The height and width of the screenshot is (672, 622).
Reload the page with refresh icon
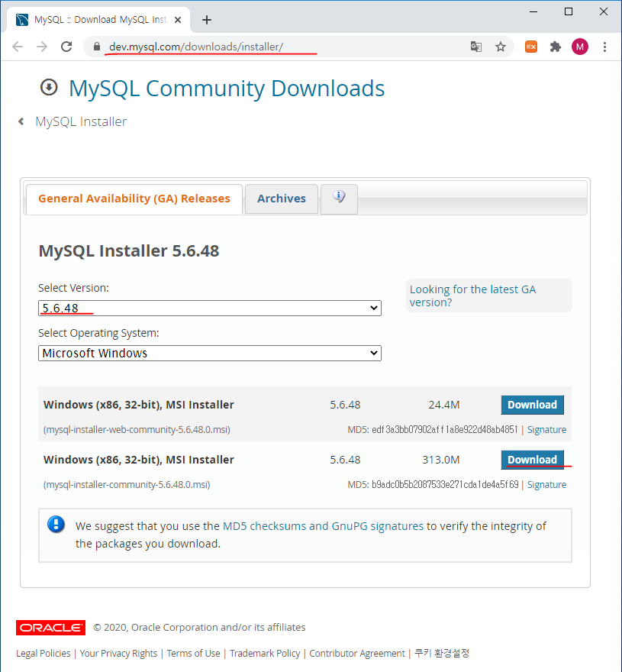pyautogui.click(x=66, y=47)
